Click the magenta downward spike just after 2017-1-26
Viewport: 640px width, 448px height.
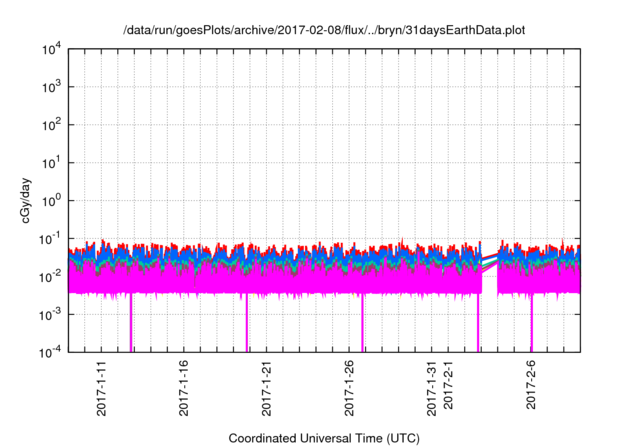coord(362,325)
